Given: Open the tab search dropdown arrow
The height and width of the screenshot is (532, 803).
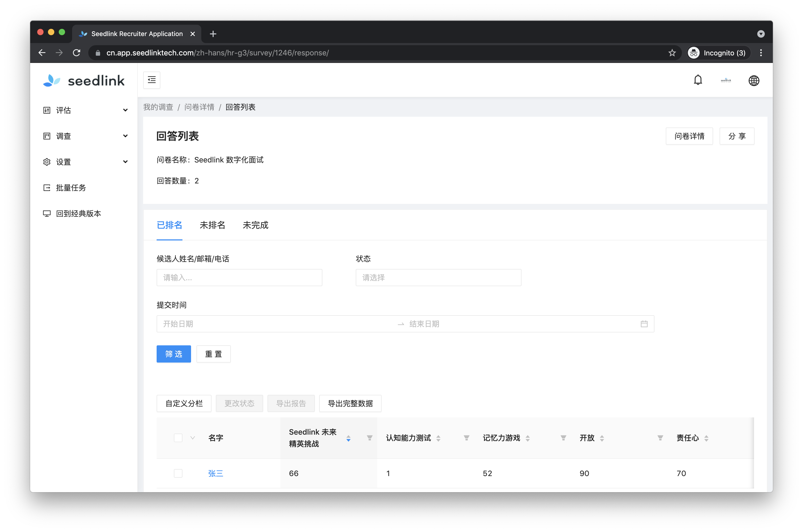Looking at the screenshot, I should [760, 34].
